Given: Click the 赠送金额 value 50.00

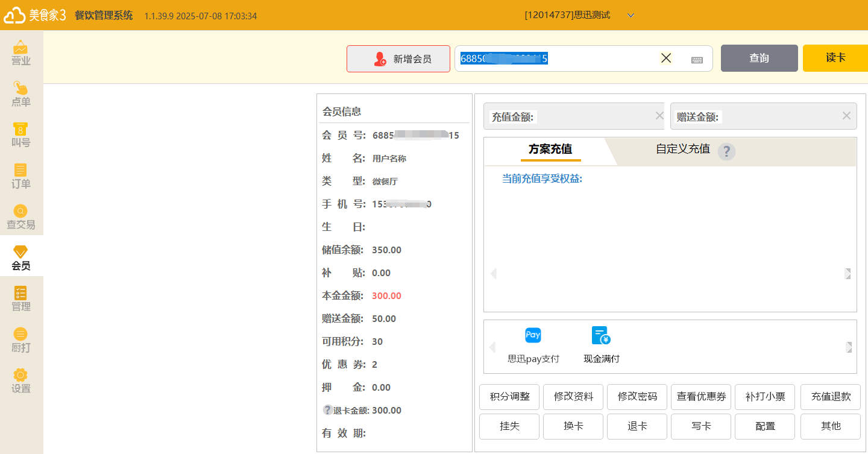Looking at the screenshot, I should coord(384,318).
